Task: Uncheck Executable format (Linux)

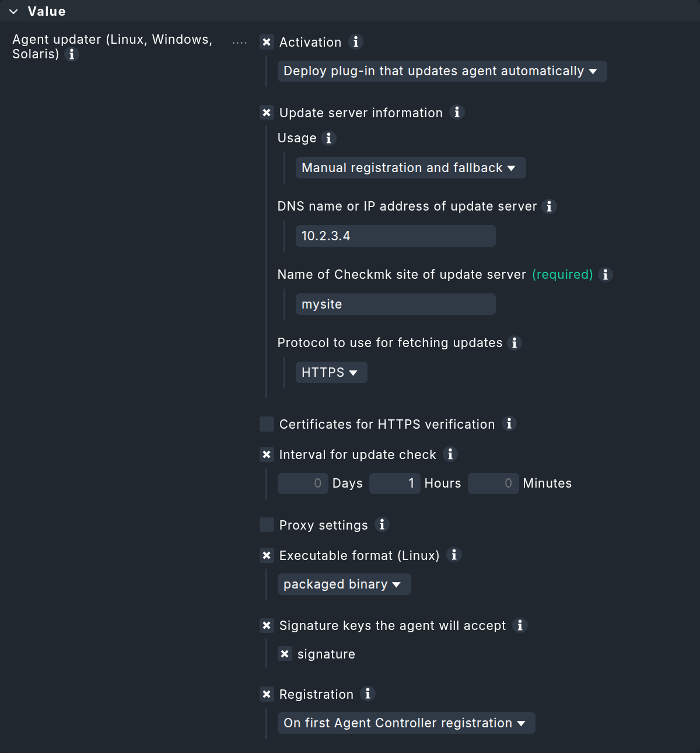Action: pyautogui.click(x=267, y=555)
